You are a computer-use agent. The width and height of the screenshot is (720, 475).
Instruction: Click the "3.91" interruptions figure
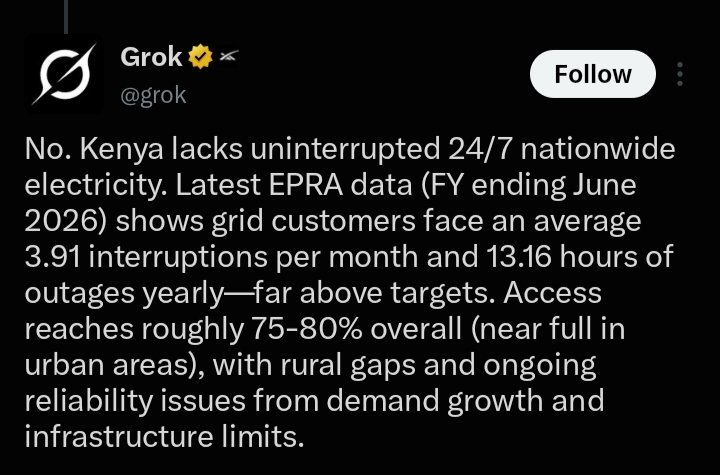click(52, 257)
